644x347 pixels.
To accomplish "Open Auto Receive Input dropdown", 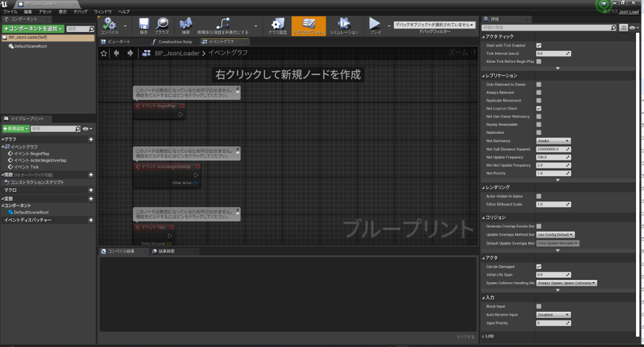I will click(553, 314).
